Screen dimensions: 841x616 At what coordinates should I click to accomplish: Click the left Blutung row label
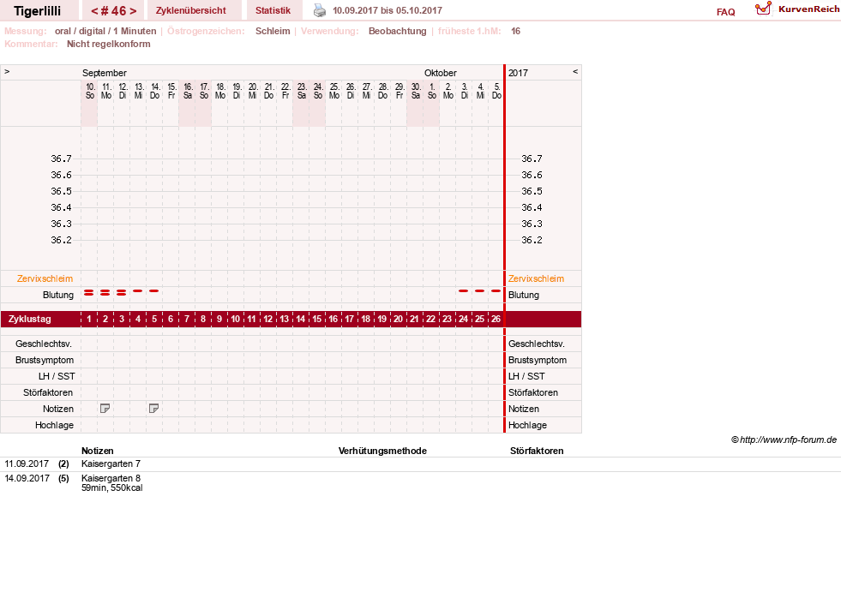click(x=58, y=295)
